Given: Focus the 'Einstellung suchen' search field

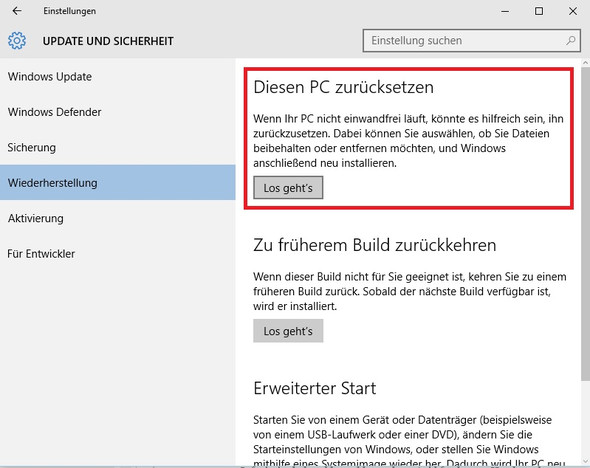Looking at the screenshot, I should [x=471, y=41].
